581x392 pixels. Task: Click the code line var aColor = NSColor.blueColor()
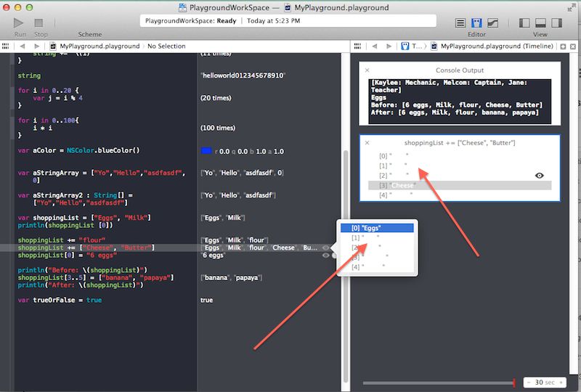click(78, 150)
